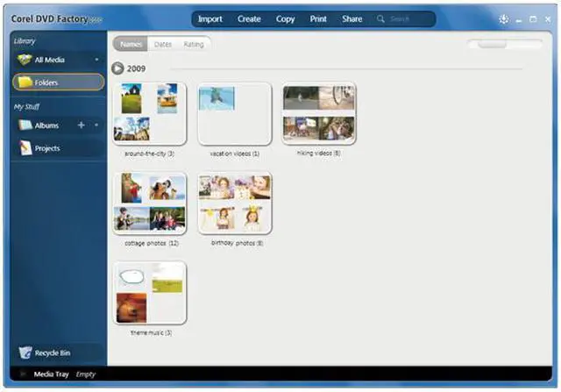This screenshot has width=561, height=392.
Task: Add a new album with plus icon
Action: click(x=82, y=125)
